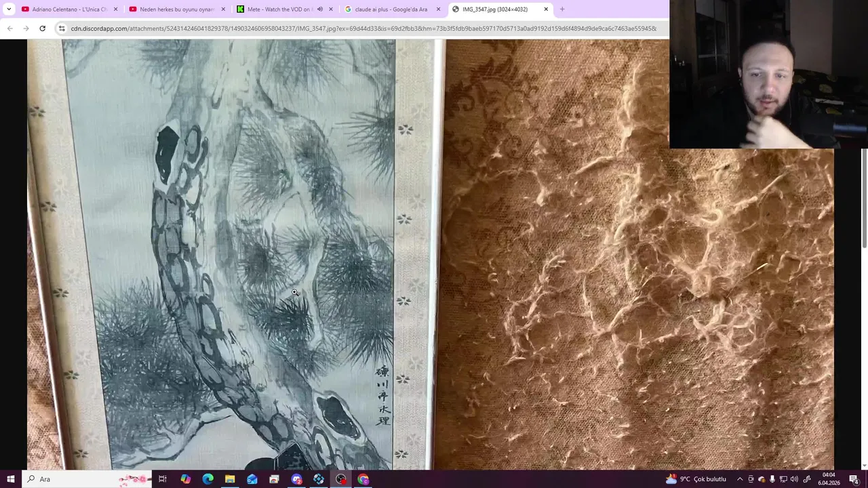Open the Outlook mail app from the taskbar
Screen dimensions: 868x488
pyautogui.click(x=252, y=479)
